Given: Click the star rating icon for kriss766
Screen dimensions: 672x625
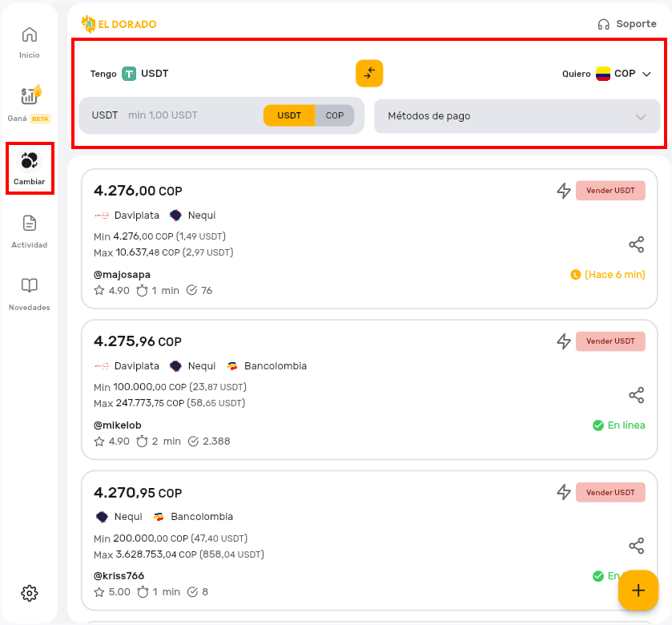Looking at the screenshot, I should point(99,592).
